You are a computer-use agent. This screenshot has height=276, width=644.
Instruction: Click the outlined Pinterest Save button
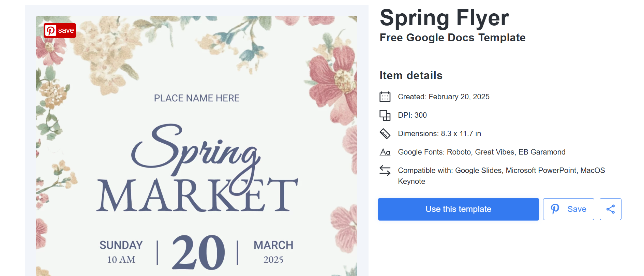tap(568, 209)
